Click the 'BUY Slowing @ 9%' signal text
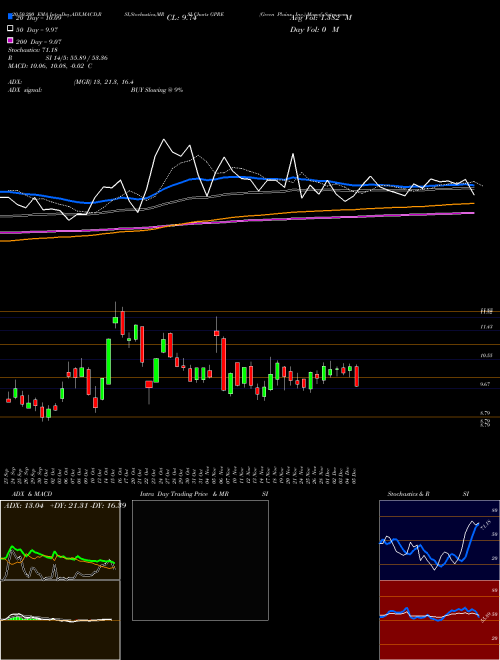The height and width of the screenshot is (660, 500). (x=157, y=90)
